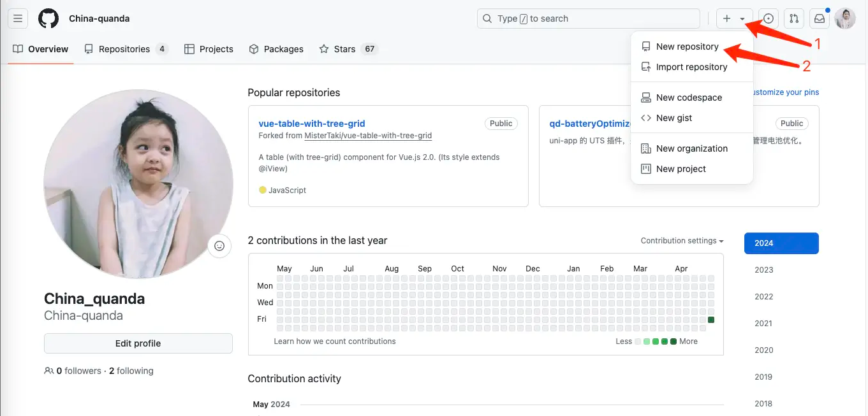Screen dimensions: 868x416
Task: Switch to the Repositories tab
Action: [x=125, y=48]
